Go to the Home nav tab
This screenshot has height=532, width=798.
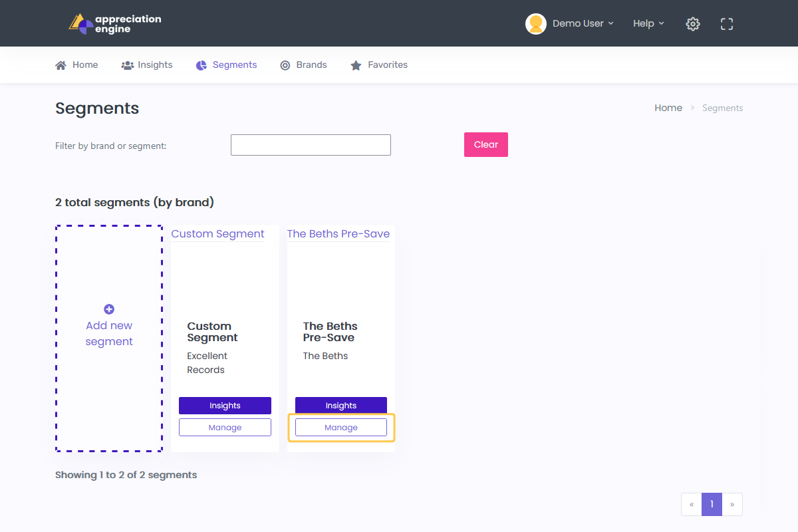(76, 65)
